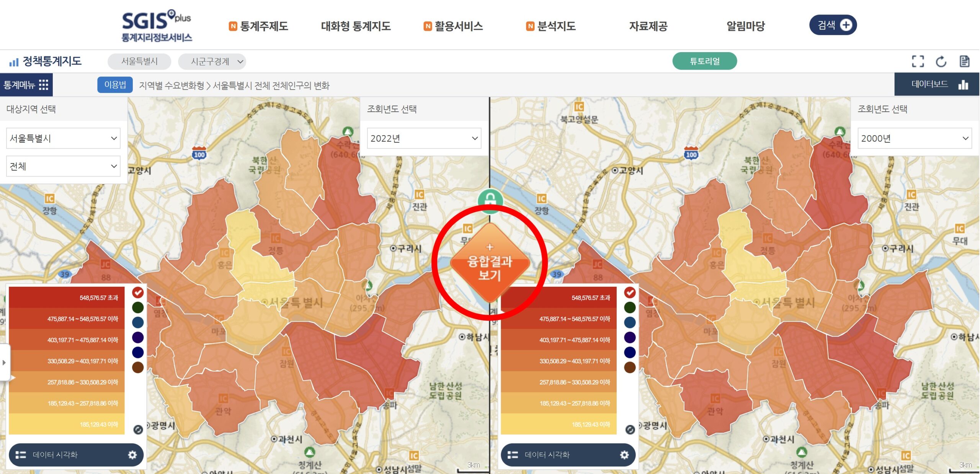Open the 통계주제도 menu
Viewport: 980px width, 474px height.
coord(258,26)
